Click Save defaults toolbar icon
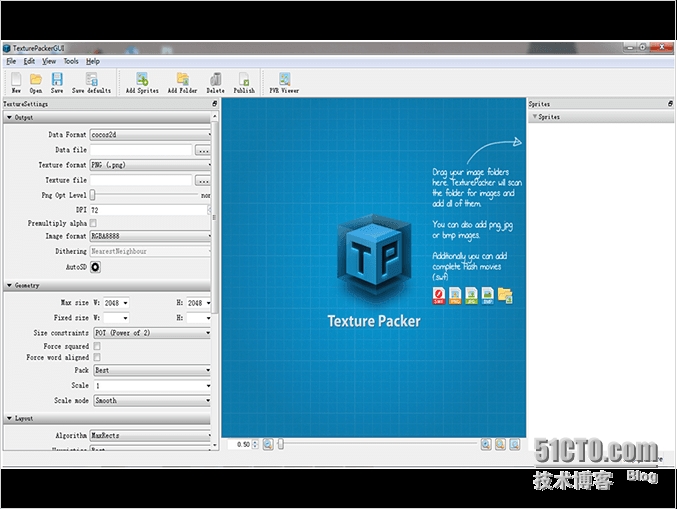 (x=92, y=82)
